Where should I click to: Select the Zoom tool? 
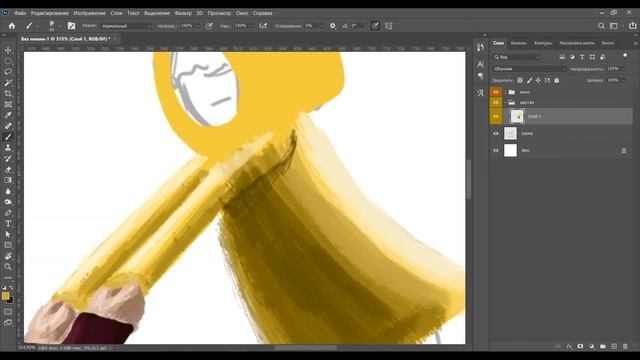pyautogui.click(x=8, y=267)
